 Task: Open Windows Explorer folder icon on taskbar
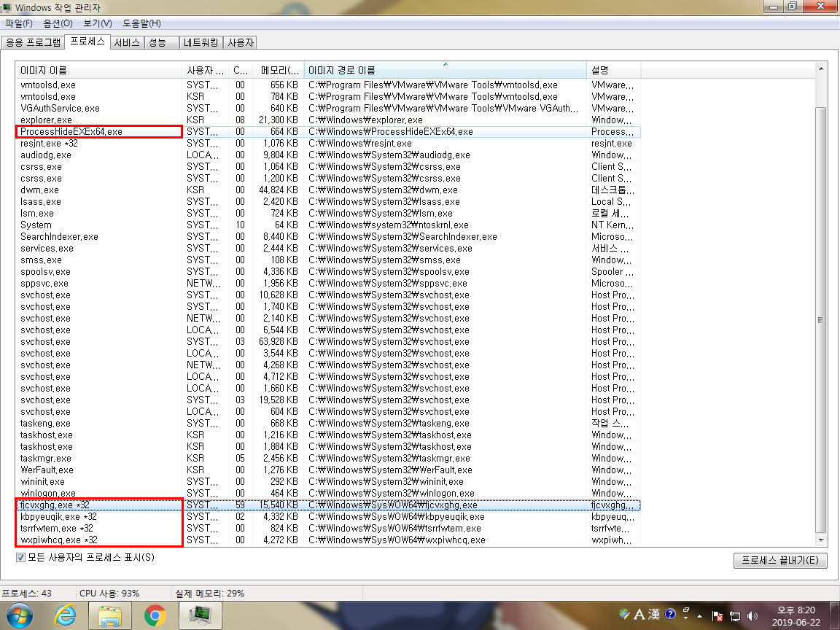pos(110,615)
